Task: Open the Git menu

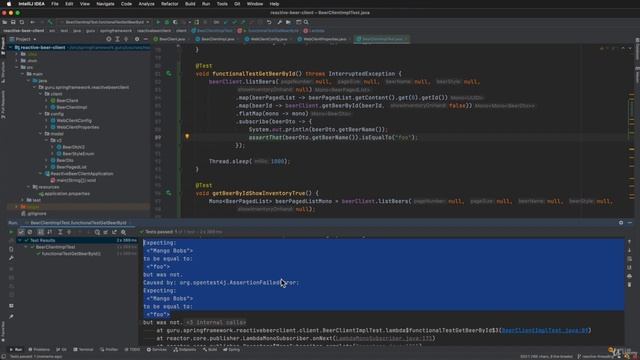Action: point(237,4)
